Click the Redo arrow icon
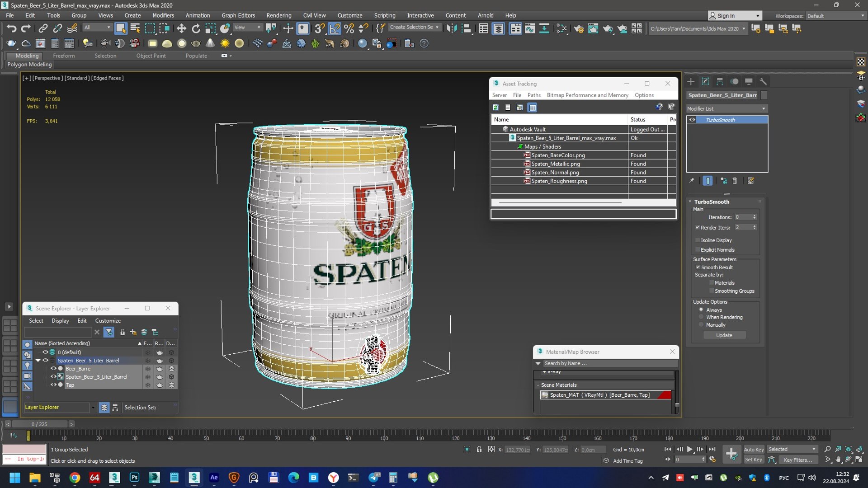The image size is (868, 488). pos(26,28)
